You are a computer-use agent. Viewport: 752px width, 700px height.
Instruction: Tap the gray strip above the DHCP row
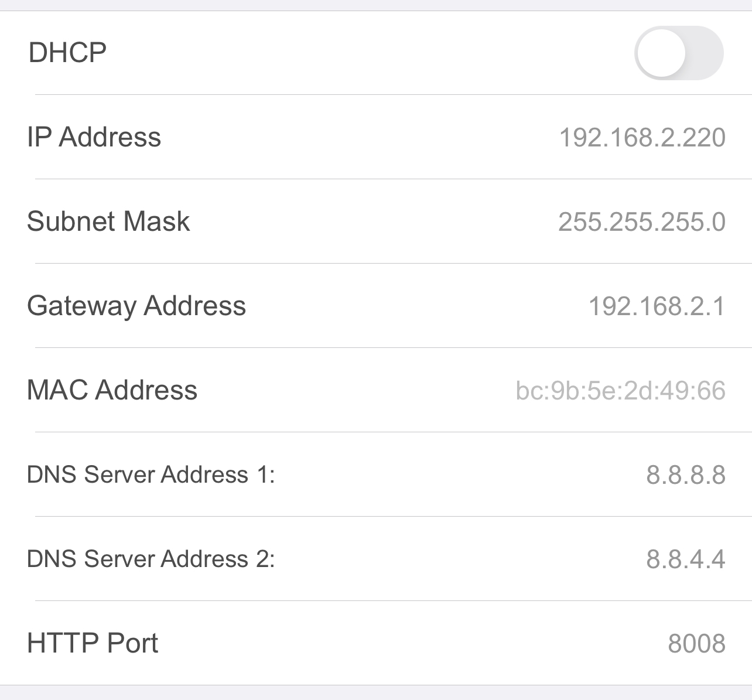tap(375, 5)
